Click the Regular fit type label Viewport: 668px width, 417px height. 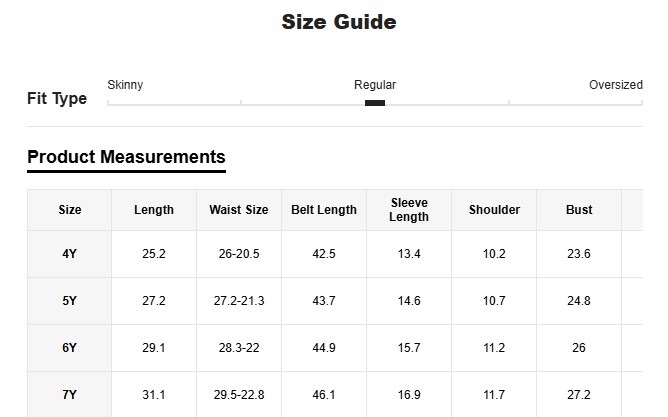pos(375,85)
